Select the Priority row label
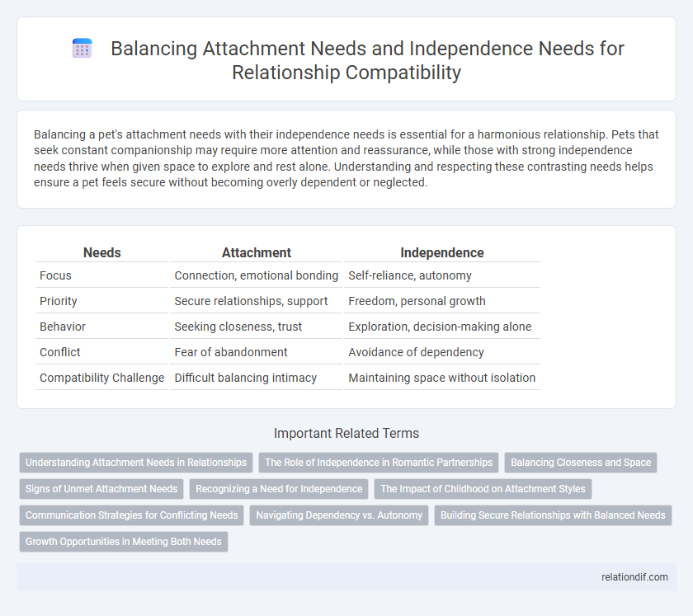The height and width of the screenshot is (616, 693). click(59, 301)
